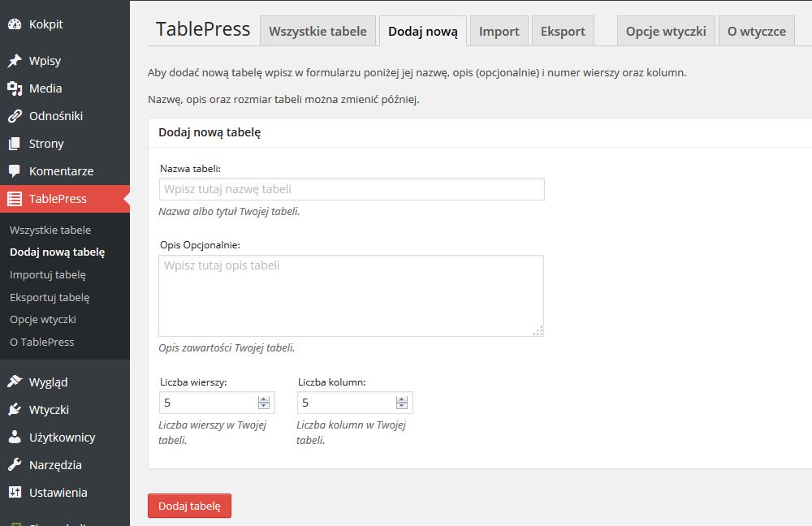Screen dimensions: 812x526
Task: Click the Komentarze speech bubble icon
Action: (x=15, y=170)
